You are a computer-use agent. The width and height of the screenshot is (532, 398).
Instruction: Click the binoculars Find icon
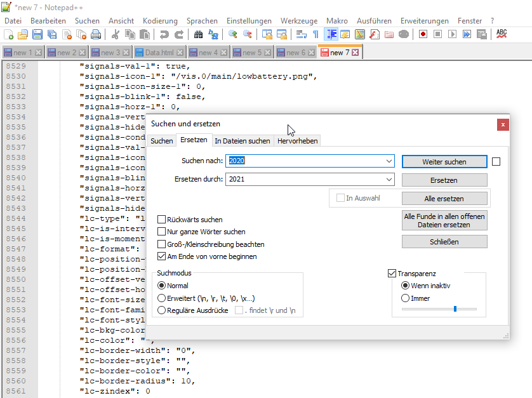pos(198,34)
